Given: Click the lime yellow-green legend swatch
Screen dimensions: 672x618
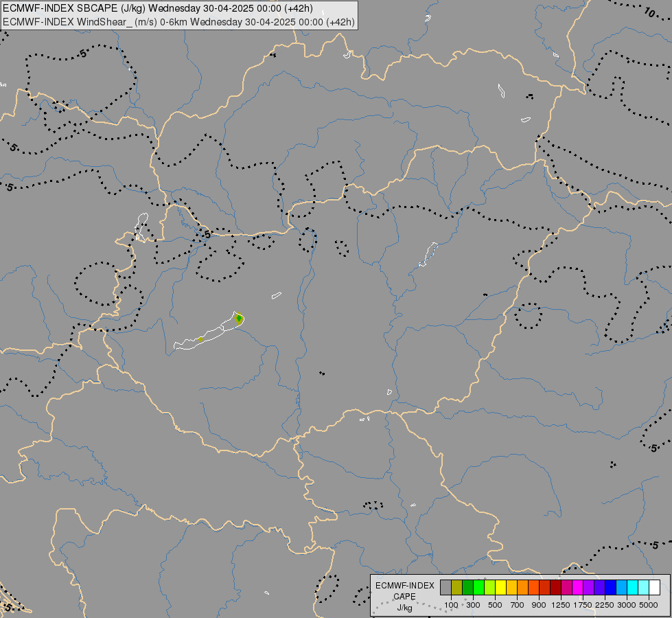Looking at the screenshot, I should [x=490, y=588].
